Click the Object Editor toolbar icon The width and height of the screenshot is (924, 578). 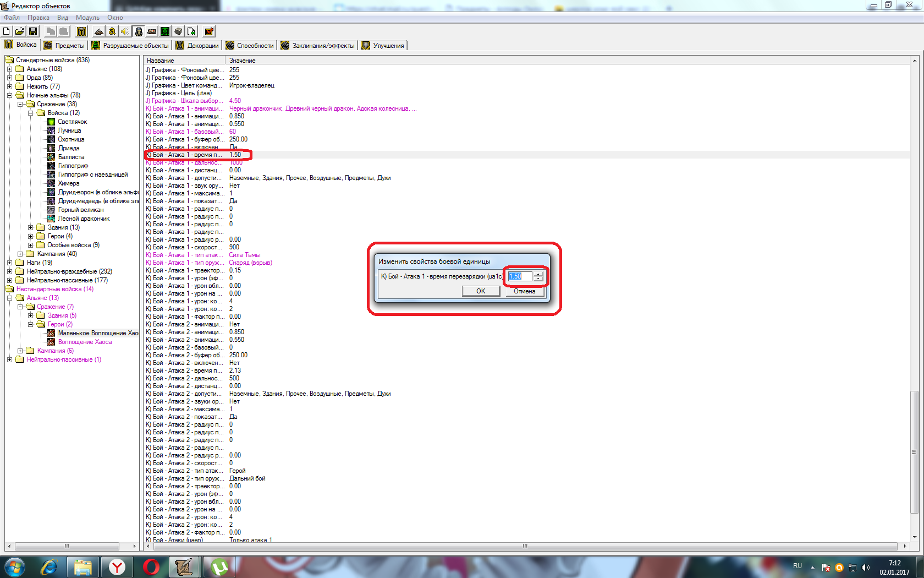pos(139,31)
